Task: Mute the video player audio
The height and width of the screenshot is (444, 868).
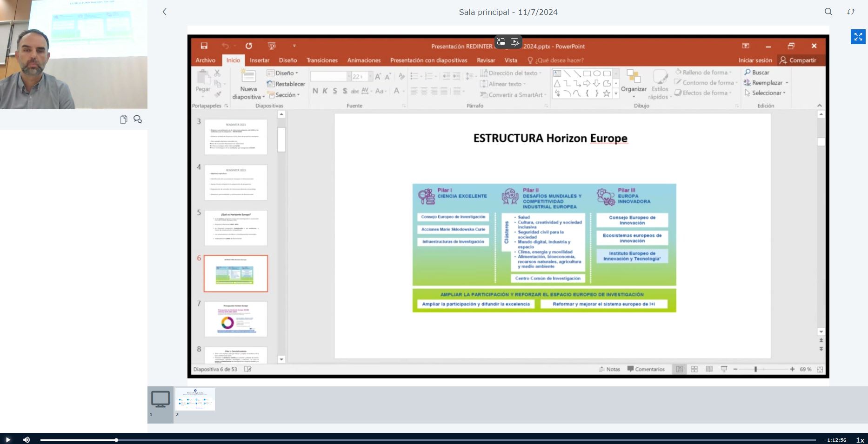Action: [x=27, y=439]
